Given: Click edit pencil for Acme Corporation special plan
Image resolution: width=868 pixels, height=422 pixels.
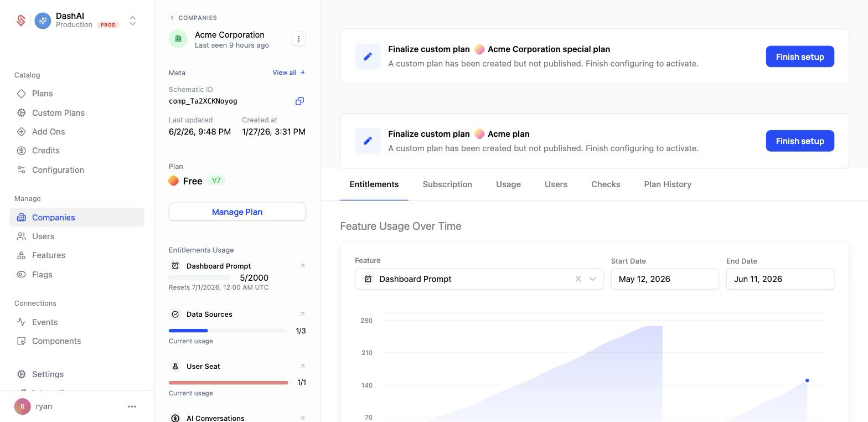Looking at the screenshot, I should (368, 56).
